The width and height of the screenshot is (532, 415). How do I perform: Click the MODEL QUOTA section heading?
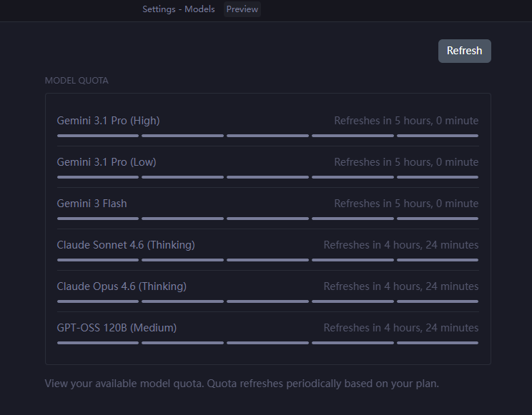click(x=77, y=81)
